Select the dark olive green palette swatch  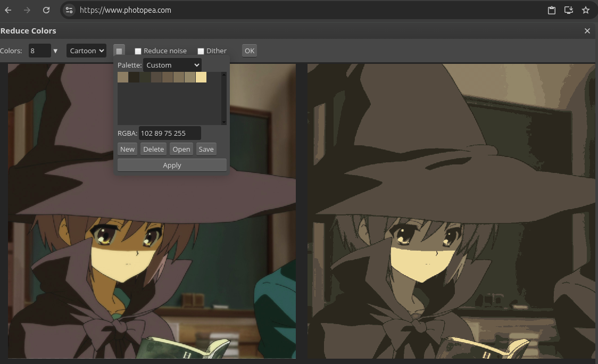pos(145,77)
